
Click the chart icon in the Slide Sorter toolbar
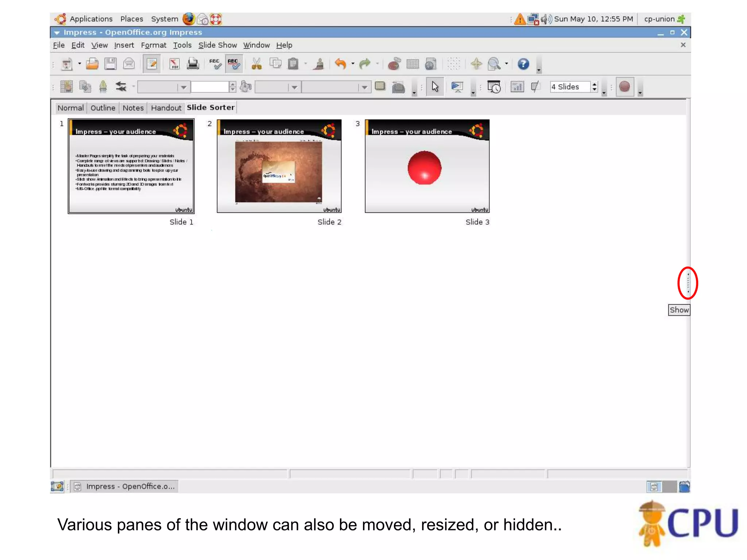tap(517, 87)
